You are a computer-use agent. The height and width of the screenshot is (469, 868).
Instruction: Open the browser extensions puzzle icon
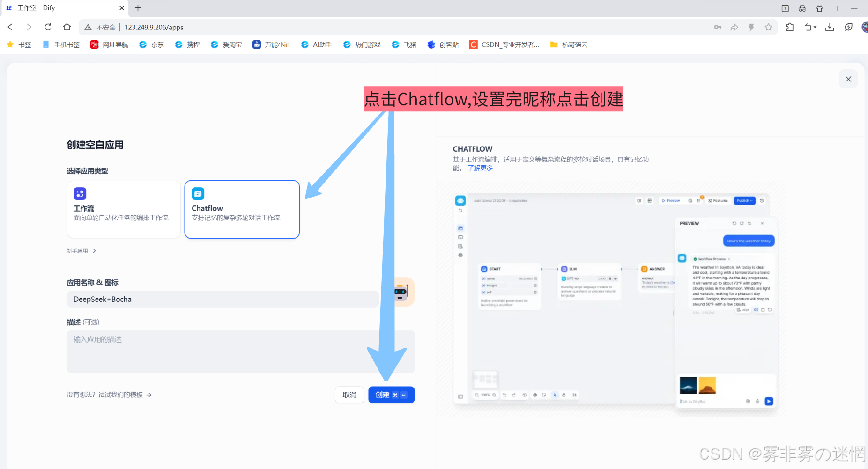pyautogui.click(x=790, y=27)
